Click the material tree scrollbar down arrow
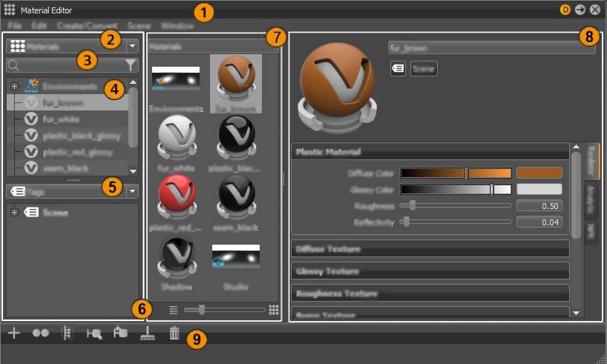 click(x=133, y=171)
